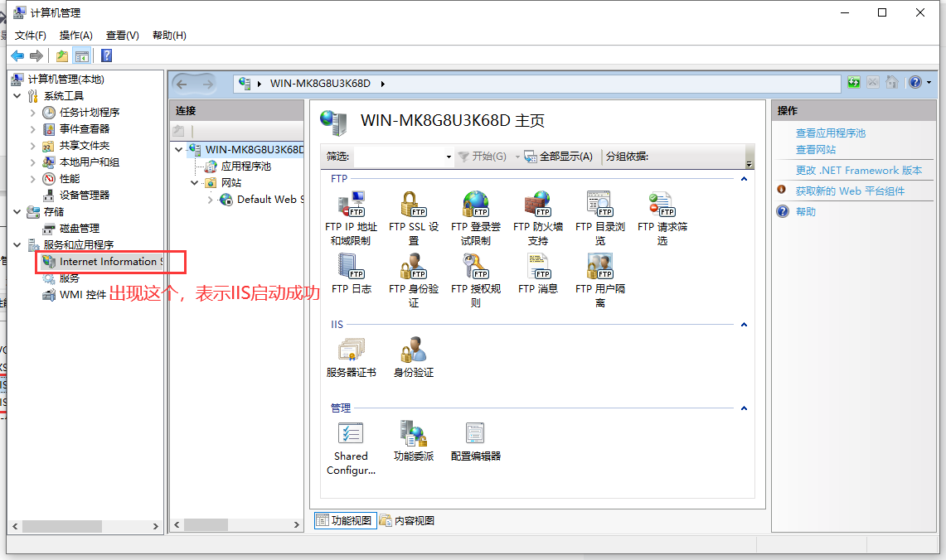The height and width of the screenshot is (560, 946).
Task: Expand 本地用户和组 tree node
Action: 32,162
